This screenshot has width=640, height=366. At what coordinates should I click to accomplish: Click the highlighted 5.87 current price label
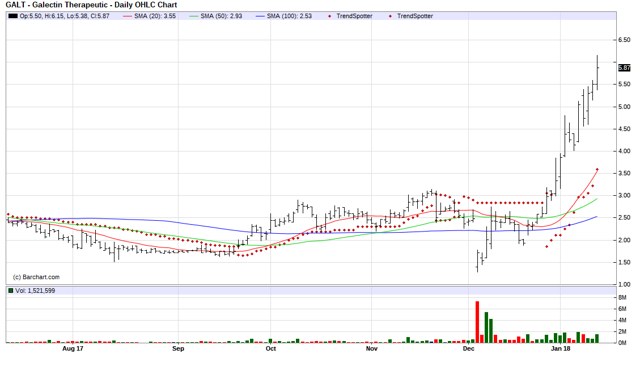coord(624,68)
